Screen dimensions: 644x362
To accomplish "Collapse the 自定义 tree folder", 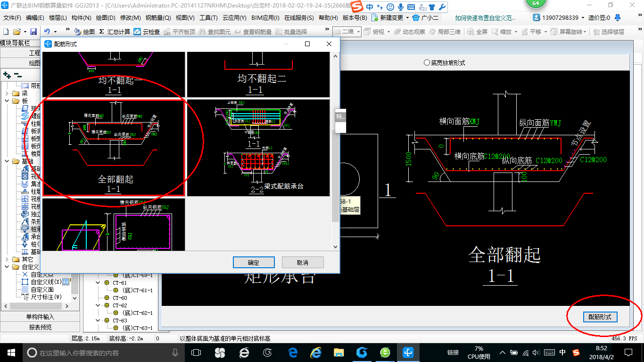I will pos(7,267).
